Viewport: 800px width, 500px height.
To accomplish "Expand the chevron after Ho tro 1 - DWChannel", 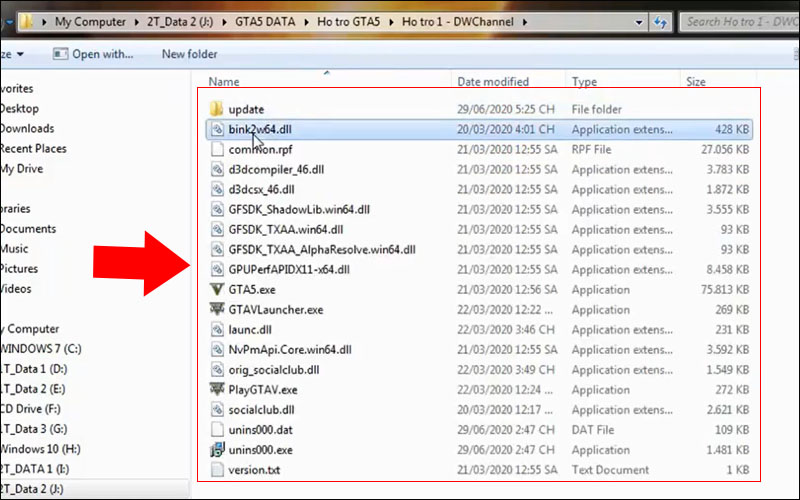I will pyautogui.click(x=524, y=22).
